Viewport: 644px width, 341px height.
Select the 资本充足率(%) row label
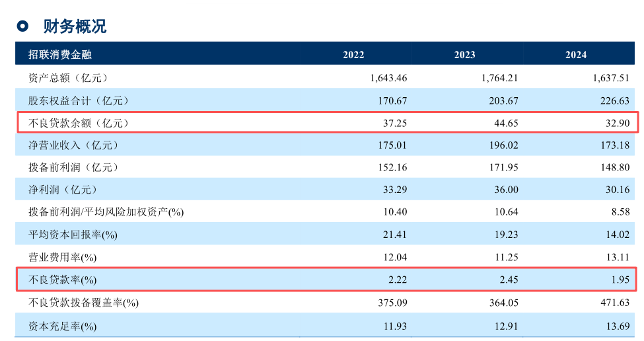coord(63,326)
